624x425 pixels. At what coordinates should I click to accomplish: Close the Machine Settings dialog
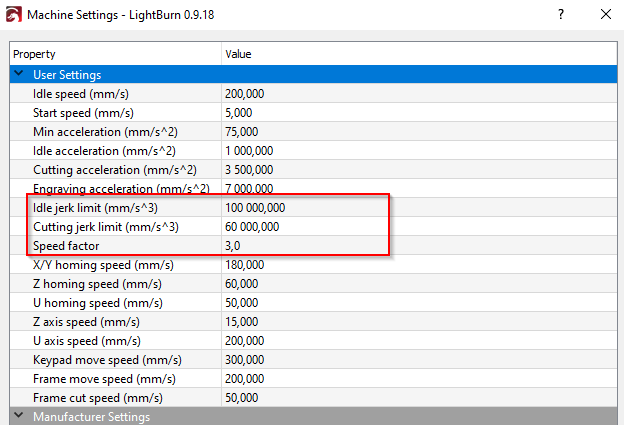[x=606, y=14]
